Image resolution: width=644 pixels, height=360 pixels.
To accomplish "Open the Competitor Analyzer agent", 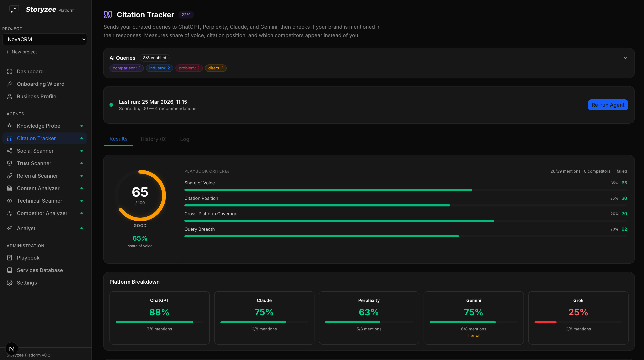I will point(42,213).
